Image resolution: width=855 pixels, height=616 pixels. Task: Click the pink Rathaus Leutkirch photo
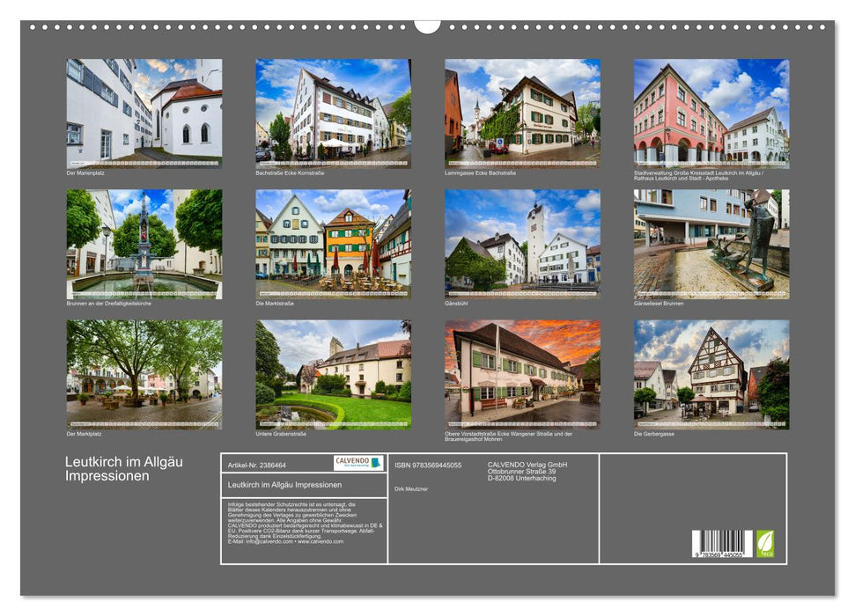(x=711, y=114)
